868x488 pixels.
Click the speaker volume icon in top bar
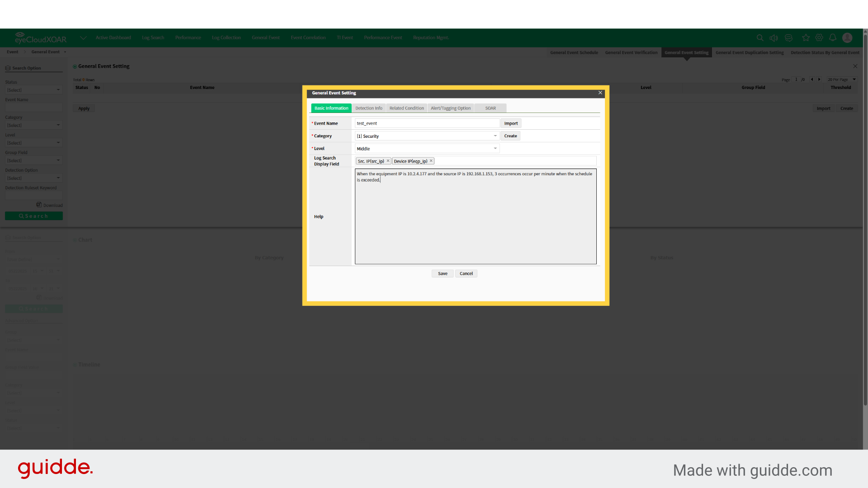[x=774, y=38]
